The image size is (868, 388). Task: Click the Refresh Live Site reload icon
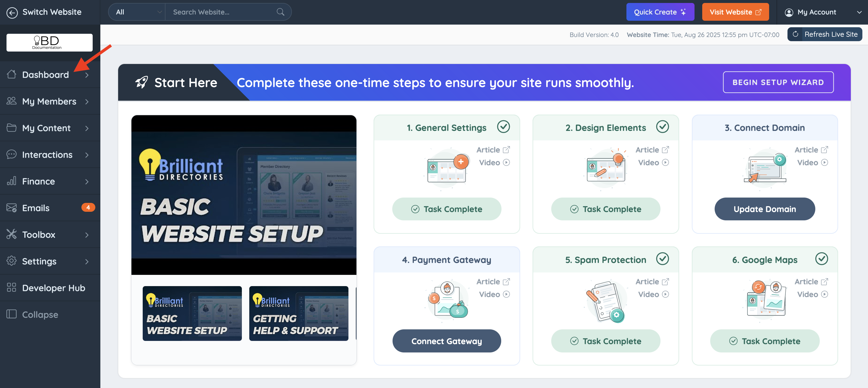(x=795, y=34)
